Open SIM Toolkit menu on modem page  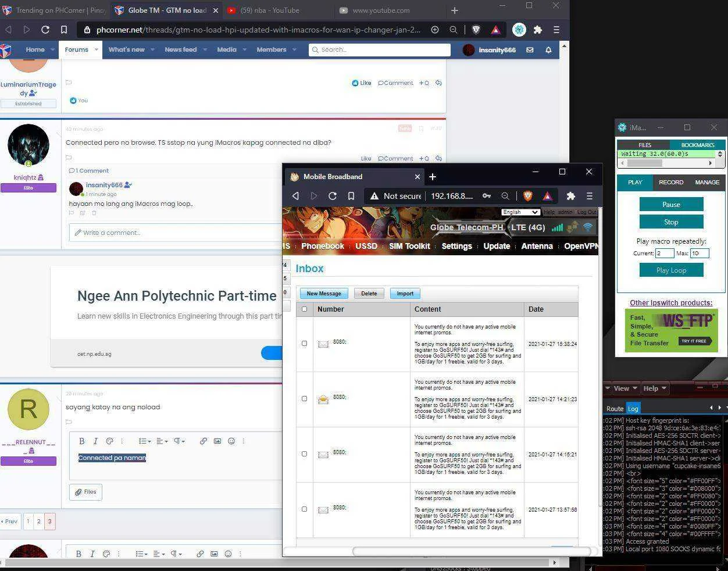point(409,246)
